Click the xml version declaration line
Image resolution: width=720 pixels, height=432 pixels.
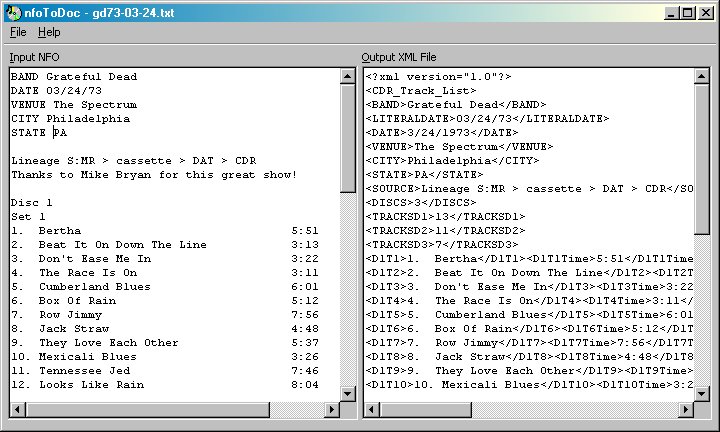[439, 77]
